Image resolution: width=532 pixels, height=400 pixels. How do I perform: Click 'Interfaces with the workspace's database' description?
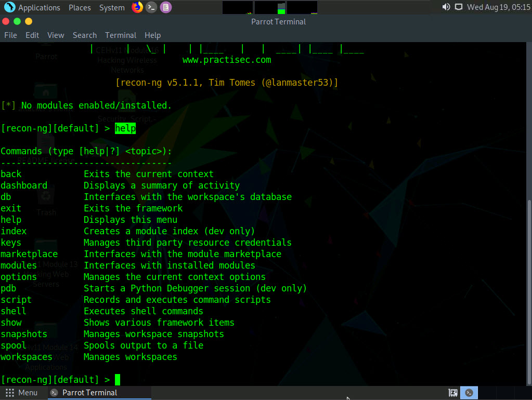[188, 197]
